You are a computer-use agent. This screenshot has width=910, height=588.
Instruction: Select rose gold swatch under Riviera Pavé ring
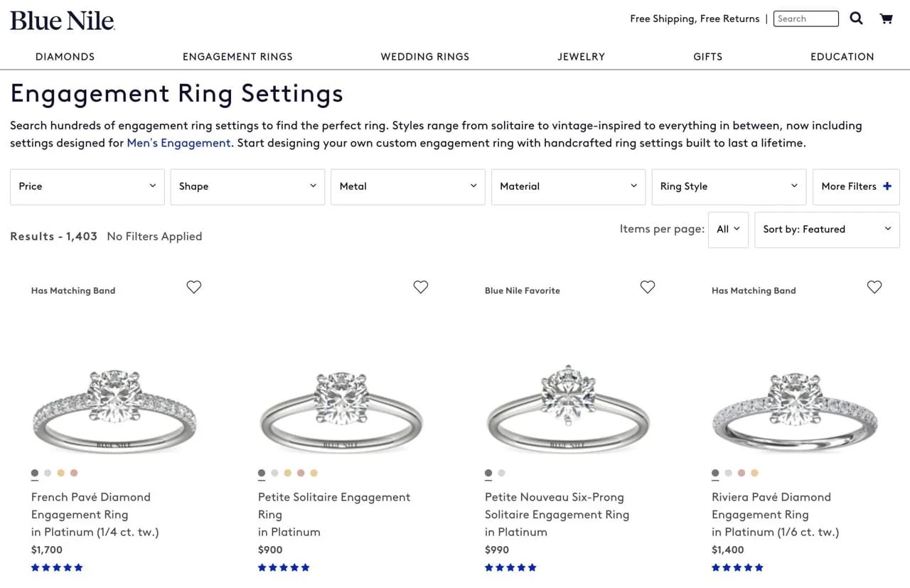tap(742, 473)
